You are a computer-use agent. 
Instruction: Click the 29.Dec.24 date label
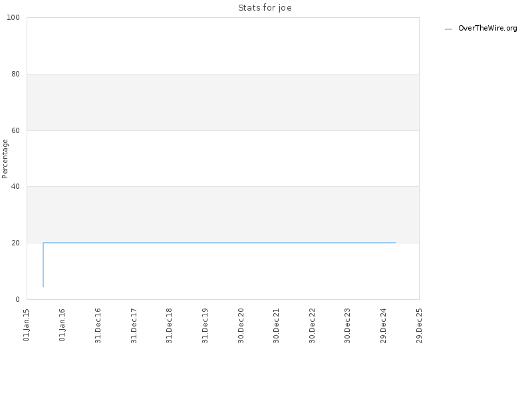pyautogui.click(x=384, y=326)
